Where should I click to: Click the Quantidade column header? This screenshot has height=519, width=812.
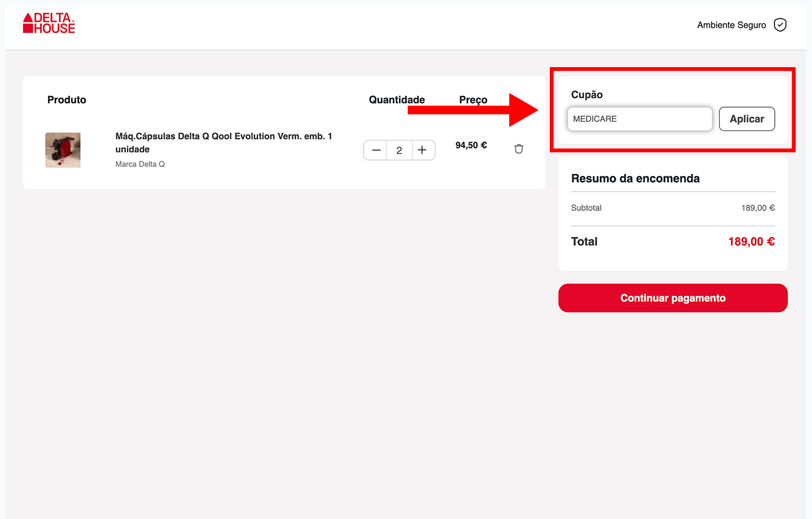coord(396,100)
